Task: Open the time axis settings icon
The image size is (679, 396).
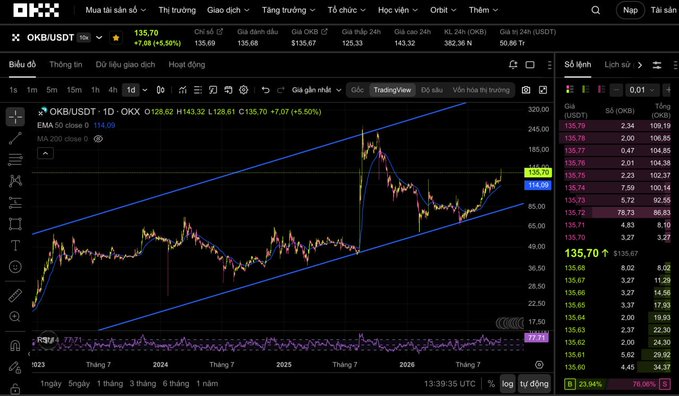Action: click(539, 365)
